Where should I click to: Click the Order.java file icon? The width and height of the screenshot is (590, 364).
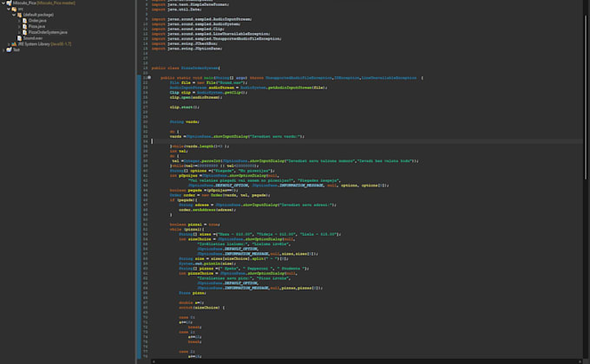tap(25, 21)
